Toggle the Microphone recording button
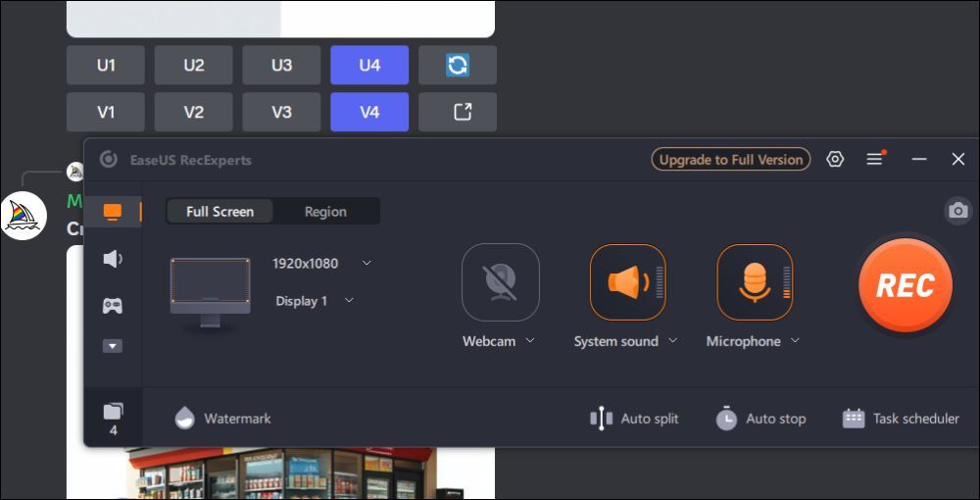The width and height of the screenshot is (980, 500). 754,282
